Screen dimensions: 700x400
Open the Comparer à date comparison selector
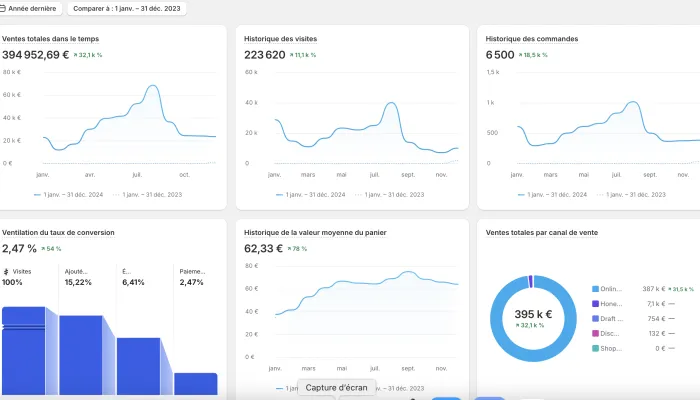coord(127,8)
